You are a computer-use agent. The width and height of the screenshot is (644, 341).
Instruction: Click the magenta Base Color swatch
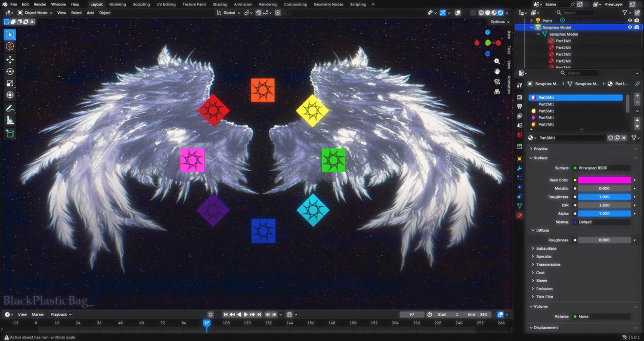604,180
